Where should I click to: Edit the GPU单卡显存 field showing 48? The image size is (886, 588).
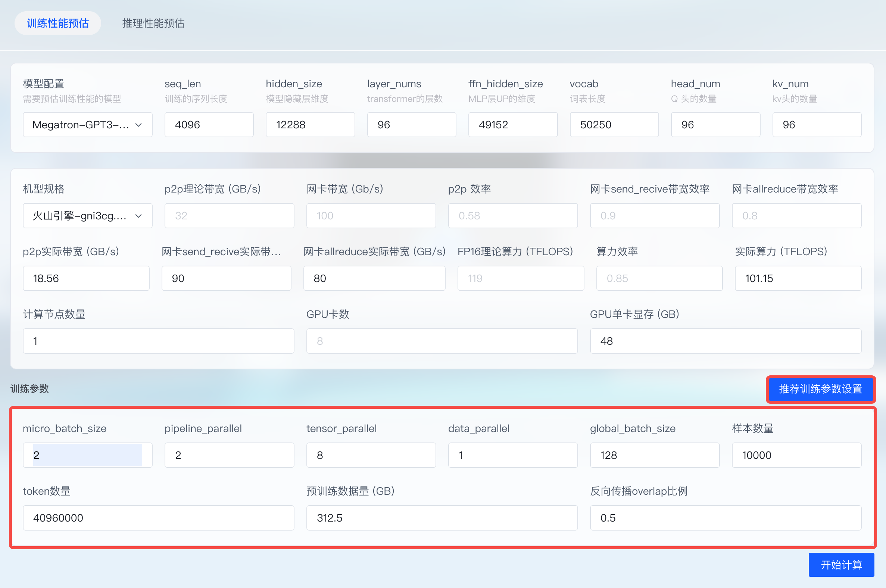click(726, 341)
